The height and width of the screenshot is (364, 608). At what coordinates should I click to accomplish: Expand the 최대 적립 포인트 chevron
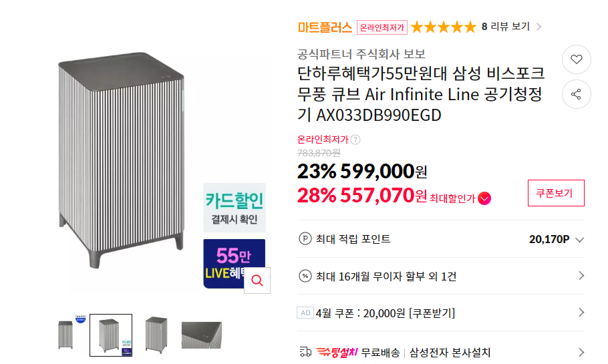point(579,240)
